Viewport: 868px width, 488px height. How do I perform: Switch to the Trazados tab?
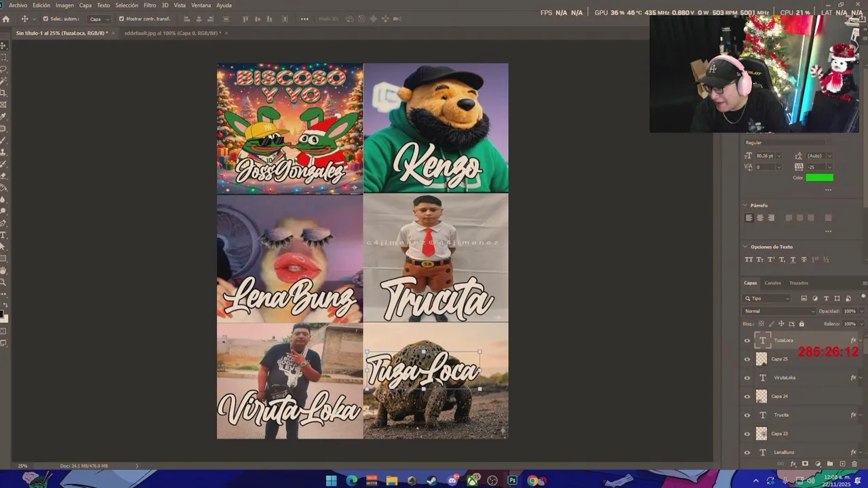click(799, 283)
